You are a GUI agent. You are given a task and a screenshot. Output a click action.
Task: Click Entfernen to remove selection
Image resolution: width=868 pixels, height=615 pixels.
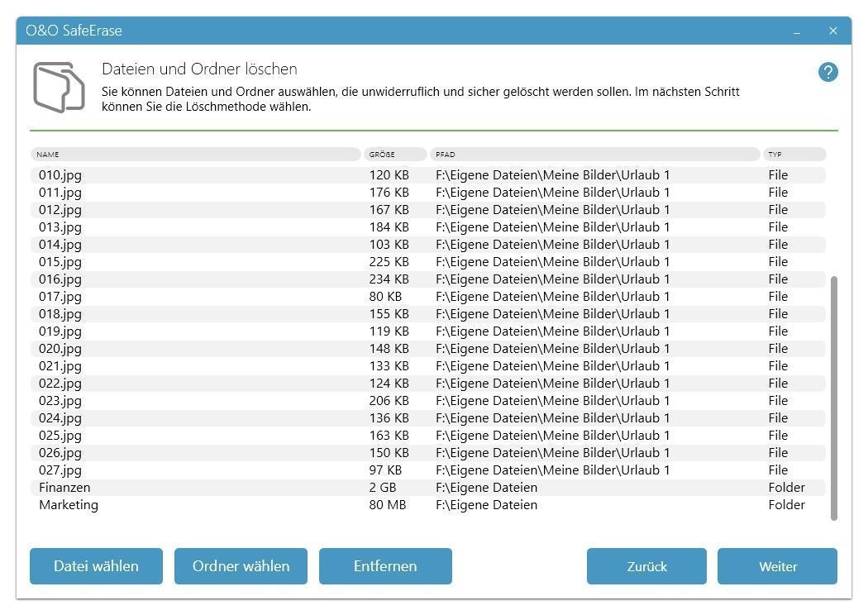click(385, 566)
